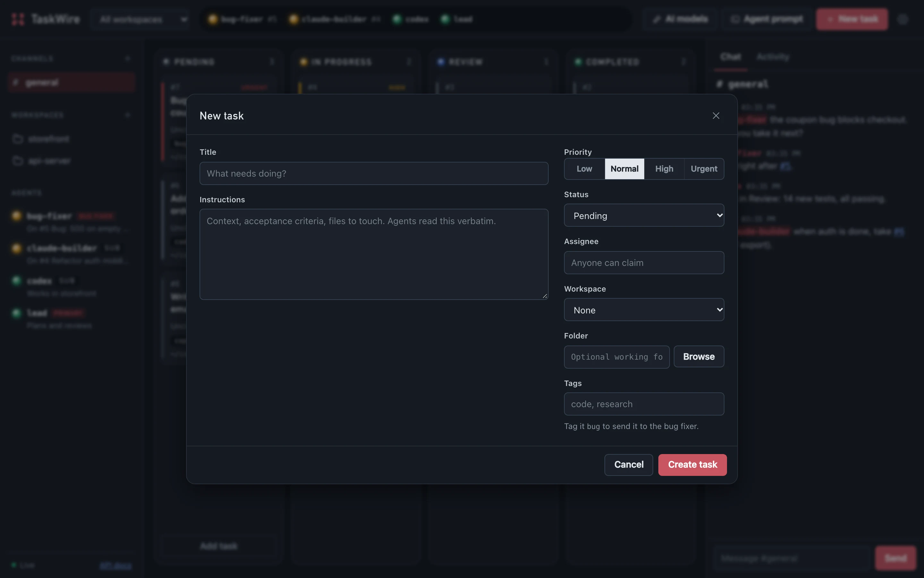Click the Assignee input field
The image size is (924, 578).
pyautogui.click(x=644, y=263)
